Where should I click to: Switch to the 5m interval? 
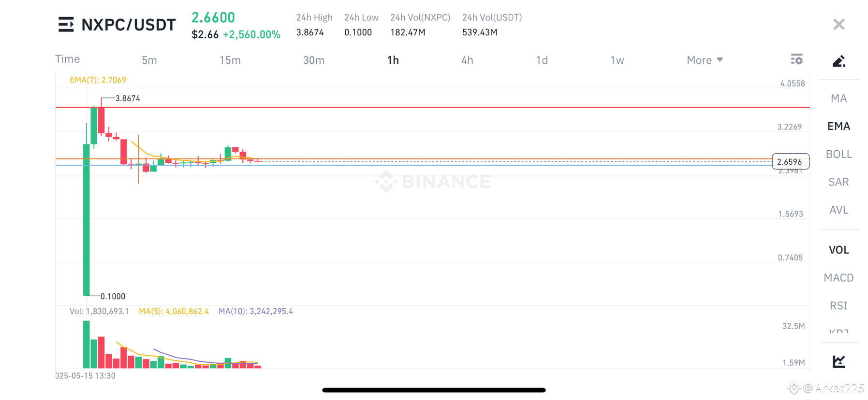(149, 60)
